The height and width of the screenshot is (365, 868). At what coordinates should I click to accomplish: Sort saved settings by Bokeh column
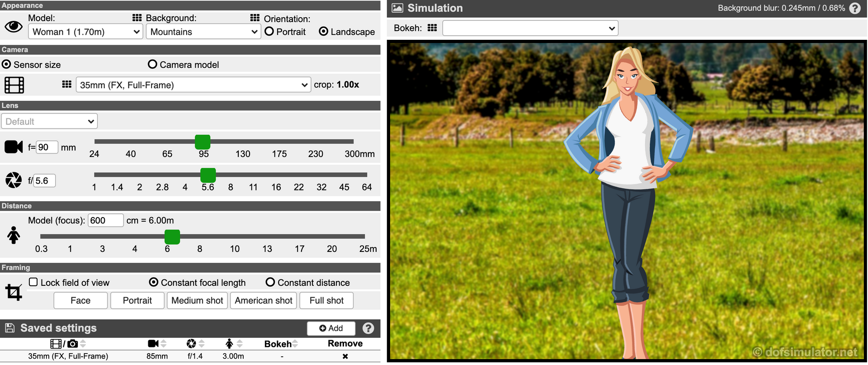coord(295,344)
